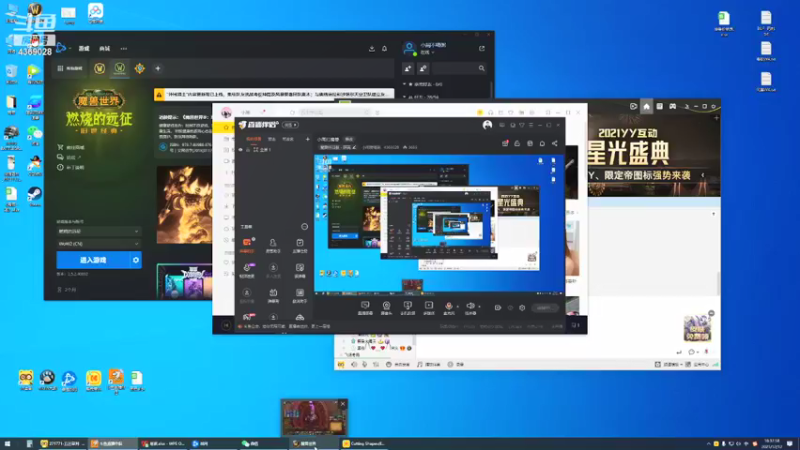
Task: Open the All Games grid button
Action: point(70,68)
